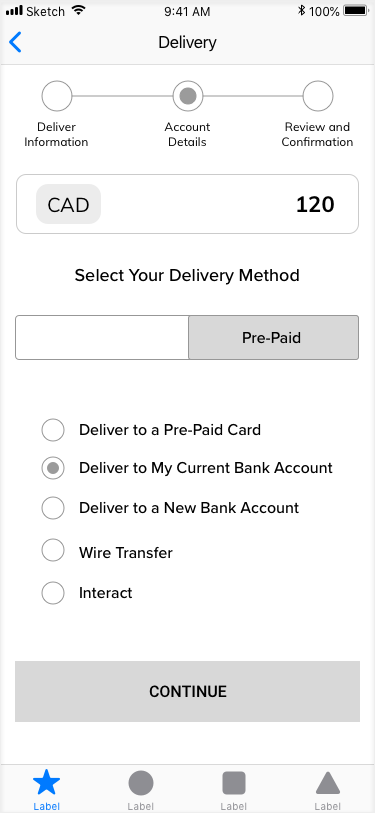
Task: Click the CONTINUE button
Action: pyautogui.click(x=187, y=691)
